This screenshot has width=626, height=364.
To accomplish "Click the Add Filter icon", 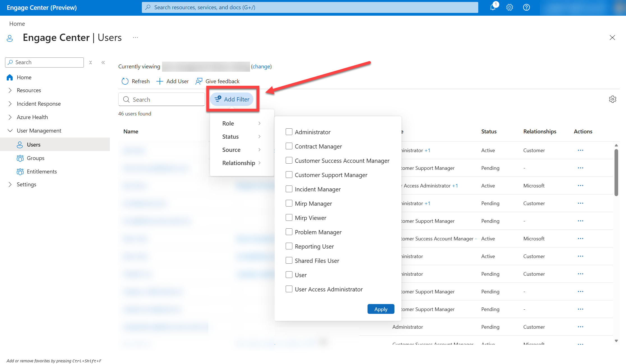I will (218, 99).
